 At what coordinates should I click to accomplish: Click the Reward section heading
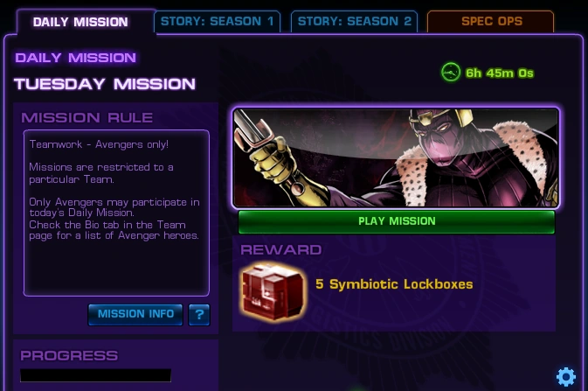pos(280,250)
